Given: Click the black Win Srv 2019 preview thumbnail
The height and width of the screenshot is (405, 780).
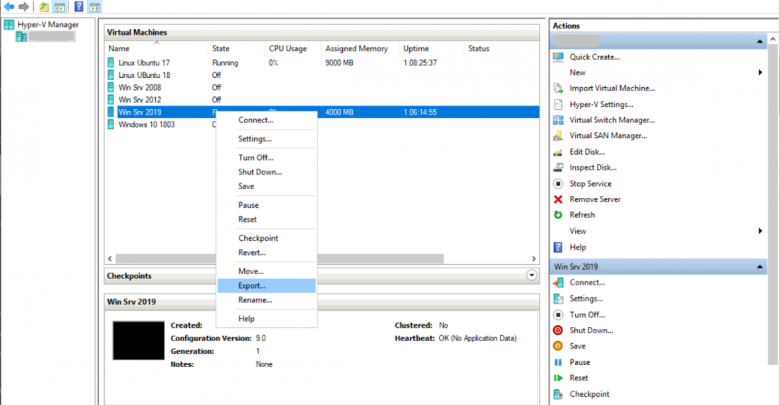Looking at the screenshot, I should (138, 340).
